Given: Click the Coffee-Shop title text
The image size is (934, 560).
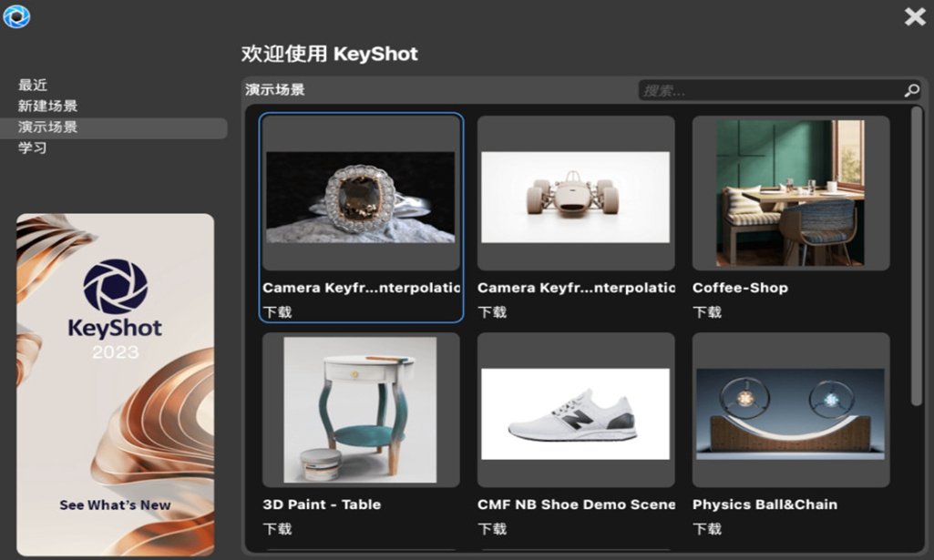Looking at the screenshot, I should pos(741,288).
